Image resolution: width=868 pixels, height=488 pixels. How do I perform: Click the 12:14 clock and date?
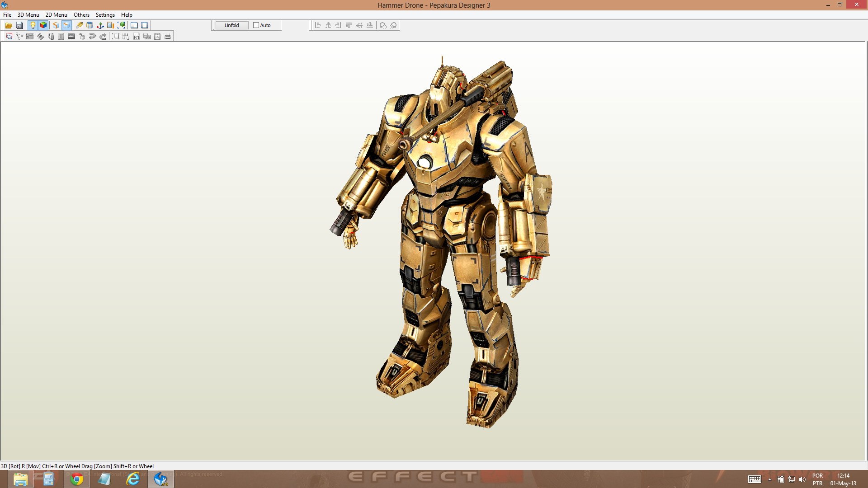click(843, 479)
